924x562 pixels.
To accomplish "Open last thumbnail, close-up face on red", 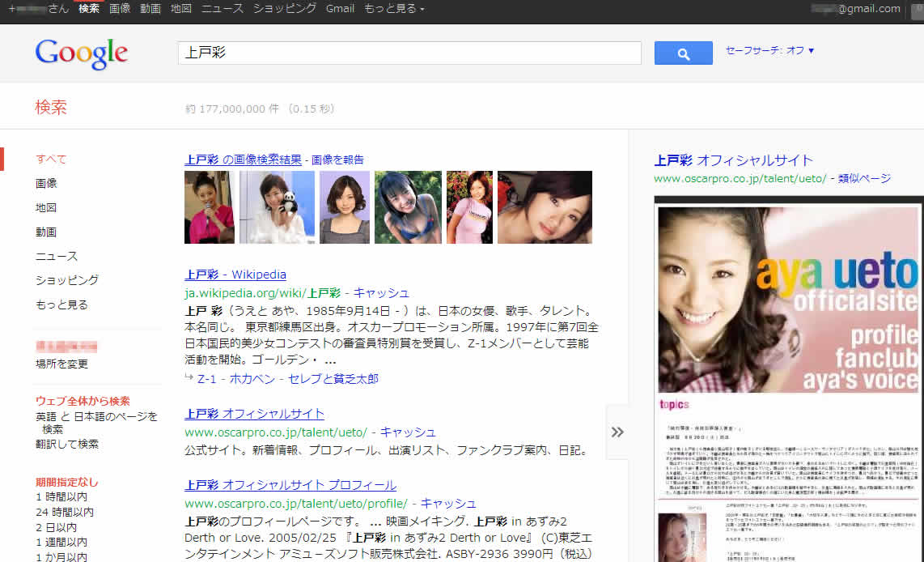I will tap(545, 207).
